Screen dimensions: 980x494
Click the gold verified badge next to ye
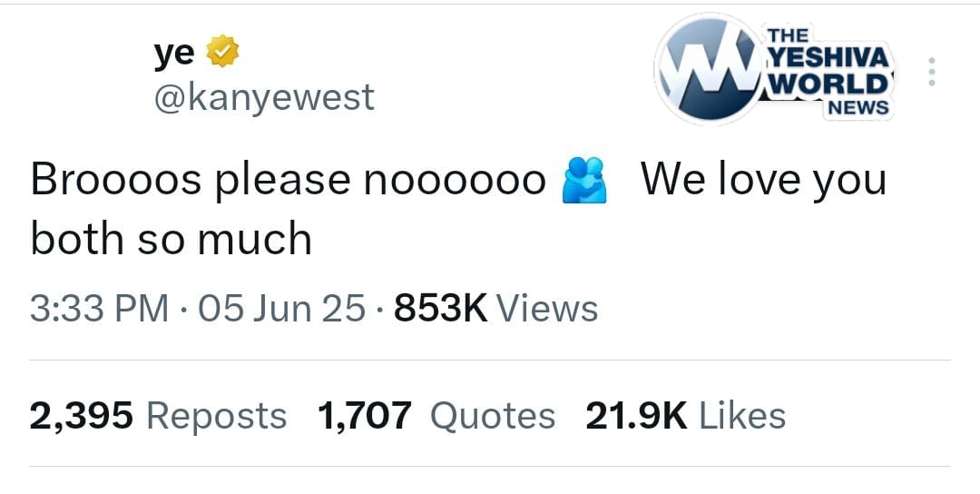coord(222,52)
